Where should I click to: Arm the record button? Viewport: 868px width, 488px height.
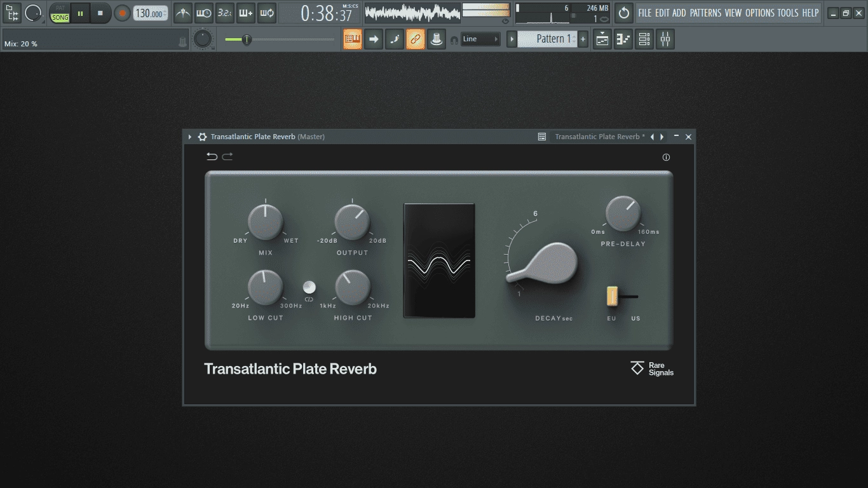pos(122,13)
